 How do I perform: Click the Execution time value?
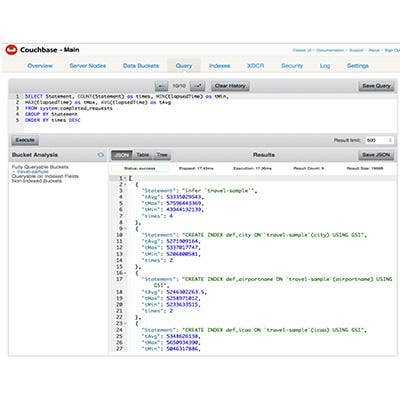pos(252,169)
